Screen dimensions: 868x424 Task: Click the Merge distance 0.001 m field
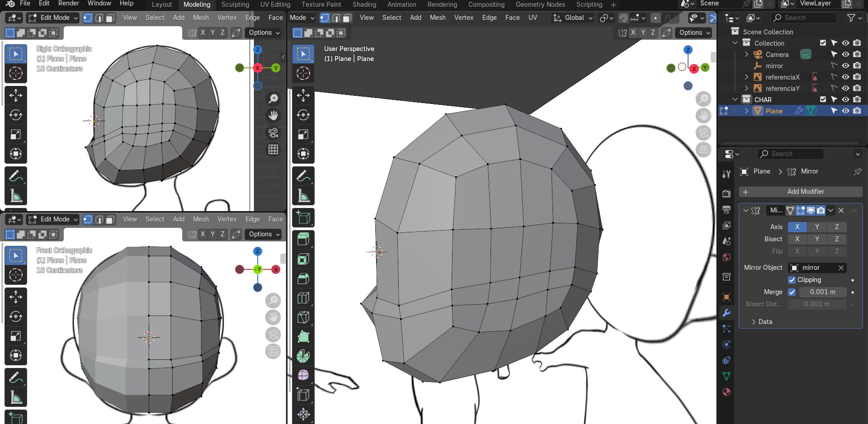click(x=822, y=292)
